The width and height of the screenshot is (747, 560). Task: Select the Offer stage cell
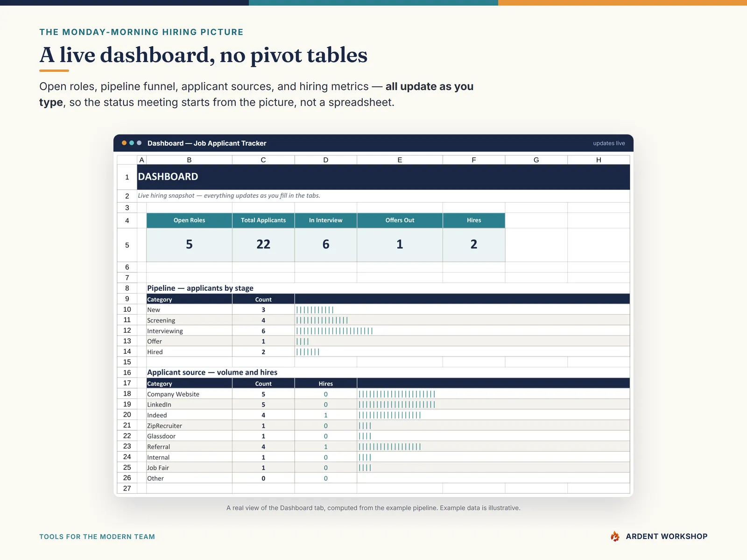[189, 341]
